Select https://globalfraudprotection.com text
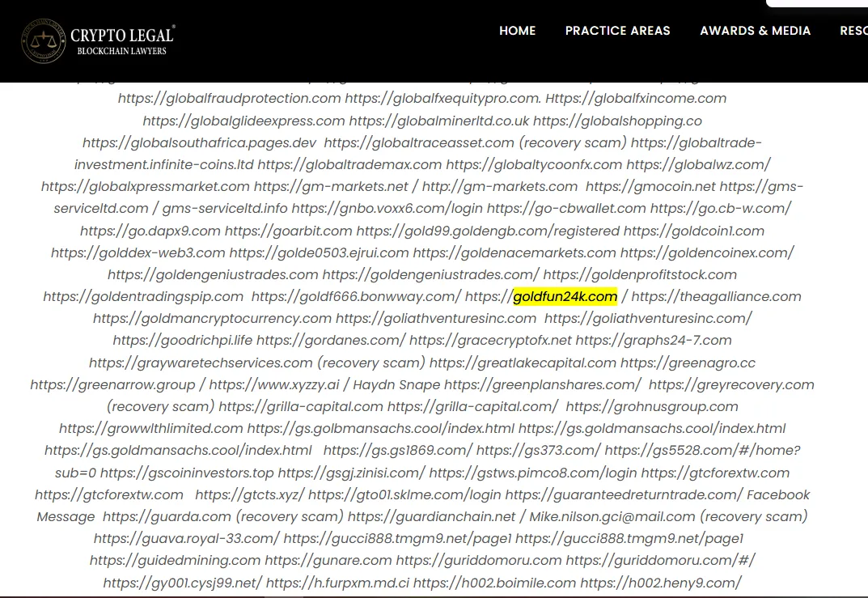 [229, 99]
